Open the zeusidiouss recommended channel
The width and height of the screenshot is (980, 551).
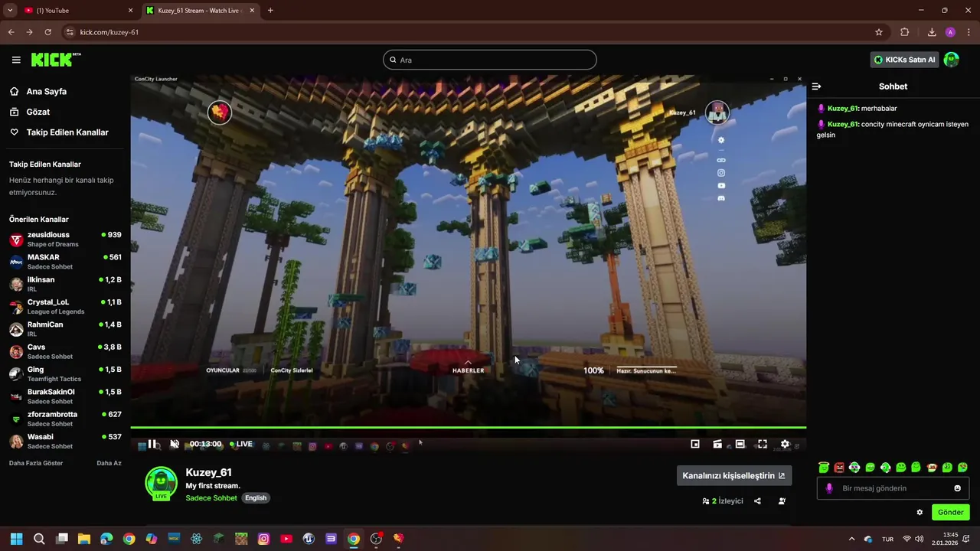coord(65,240)
